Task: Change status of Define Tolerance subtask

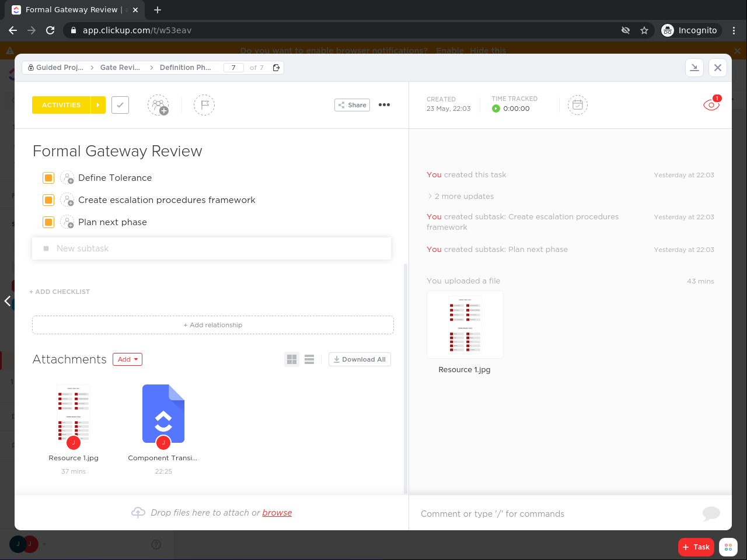Action: (48, 178)
